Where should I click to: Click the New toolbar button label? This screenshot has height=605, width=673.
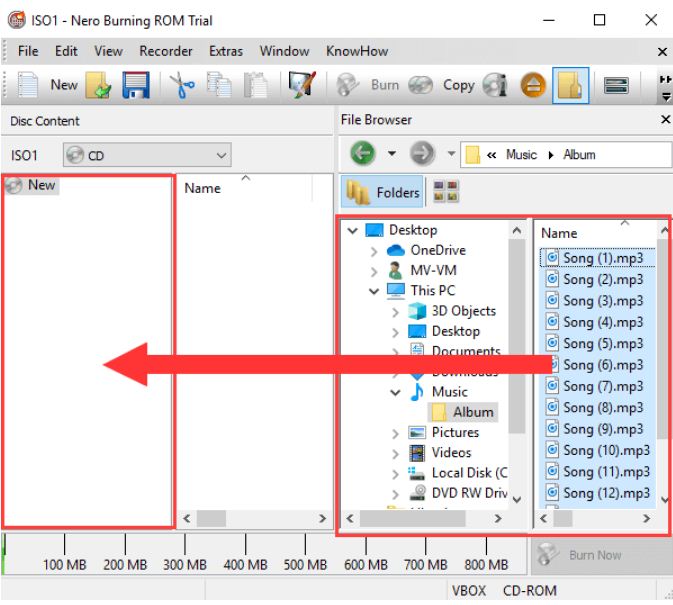[64, 85]
